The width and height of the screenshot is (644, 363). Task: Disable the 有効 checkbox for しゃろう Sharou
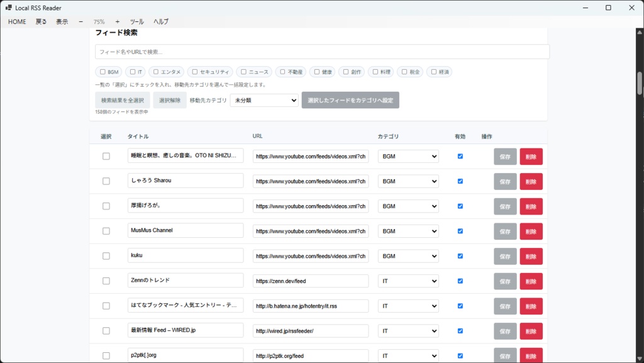[x=460, y=181]
